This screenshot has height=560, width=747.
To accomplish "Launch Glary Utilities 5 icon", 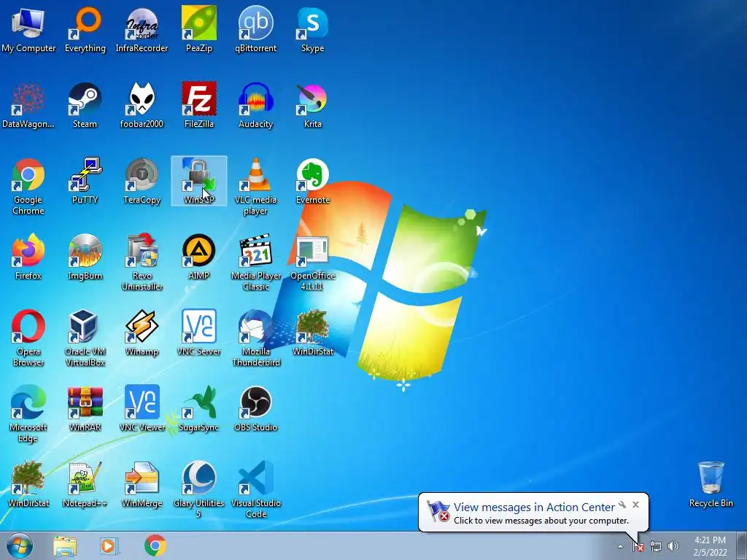I will tap(198, 489).
